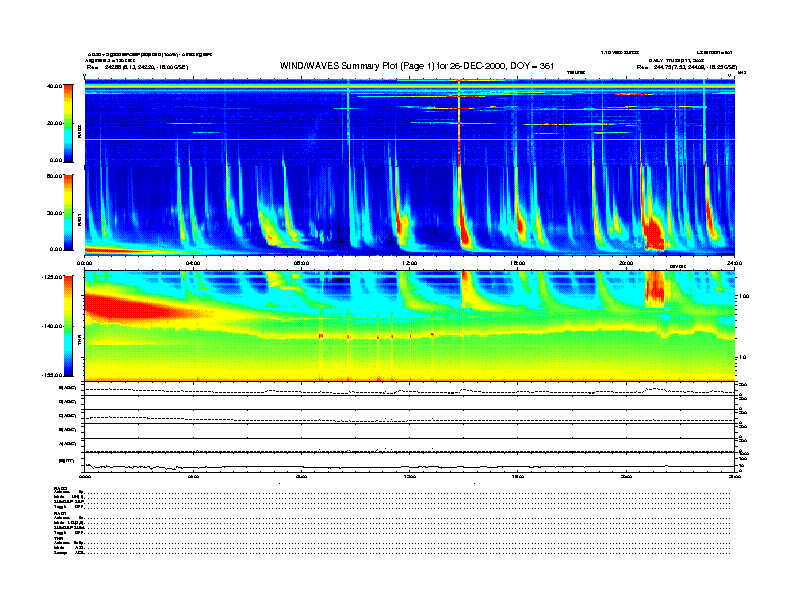Select the RAD1 intensity color bar

[x=68, y=212]
